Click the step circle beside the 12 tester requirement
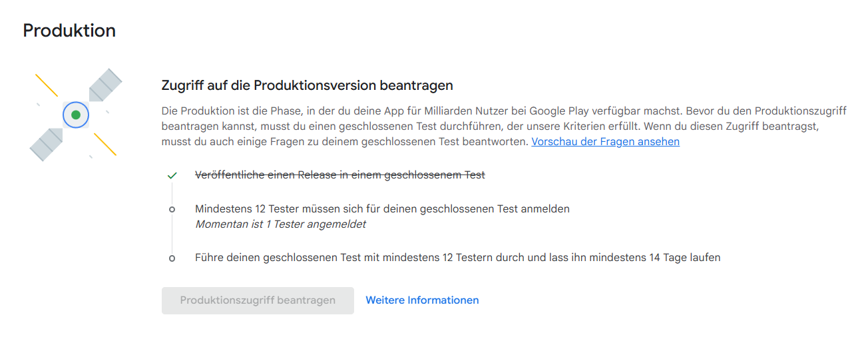The image size is (868, 341). point(172,209)
